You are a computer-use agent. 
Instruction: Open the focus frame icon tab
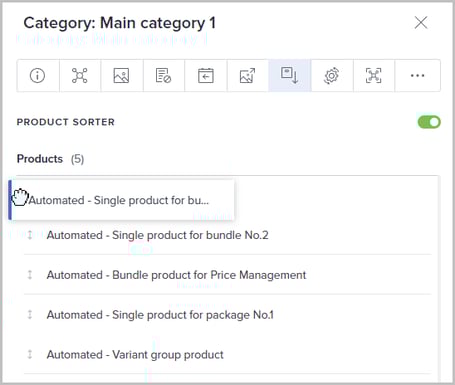click(374, 76)
